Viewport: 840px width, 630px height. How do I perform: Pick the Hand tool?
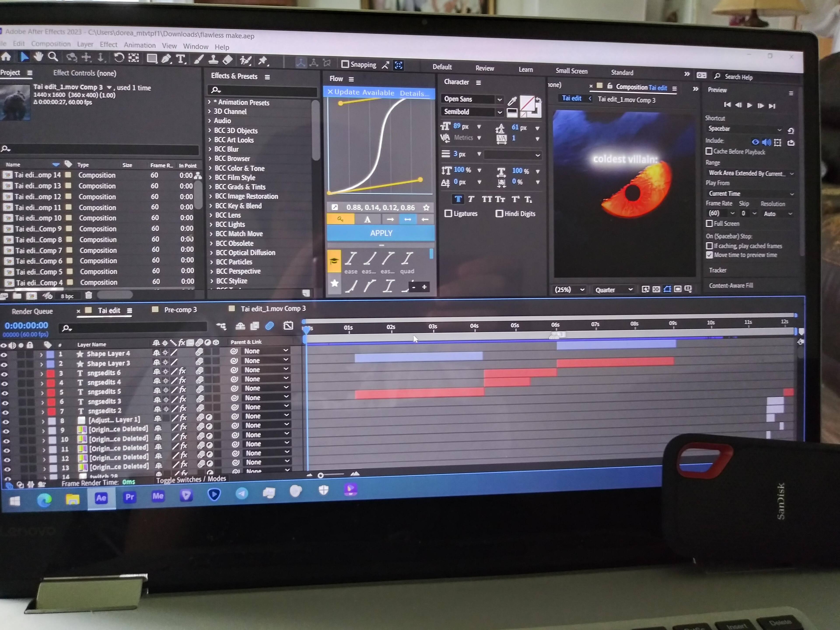38,57
